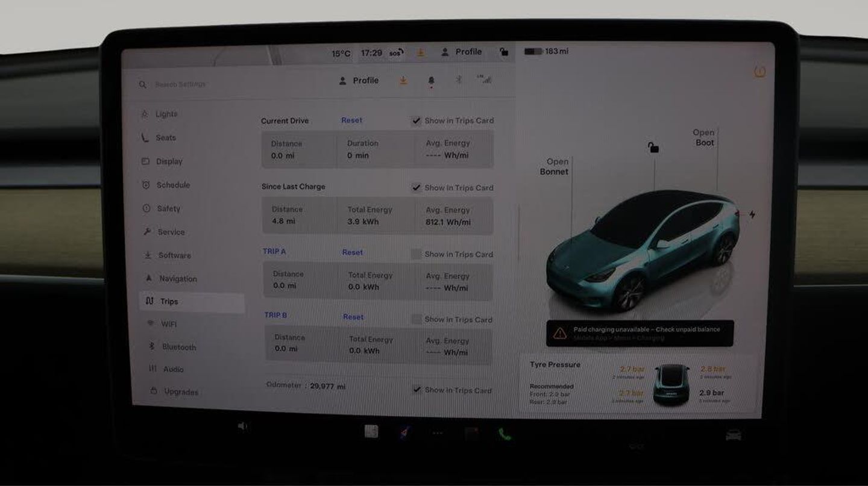Tap the orange tyre pressure warning icon
Screen dimensions: 868x486
759,72
